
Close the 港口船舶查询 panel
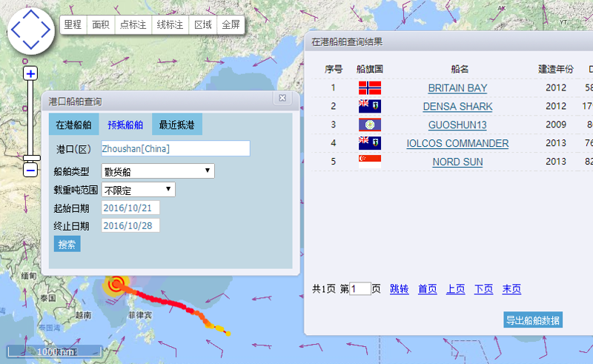282,99
